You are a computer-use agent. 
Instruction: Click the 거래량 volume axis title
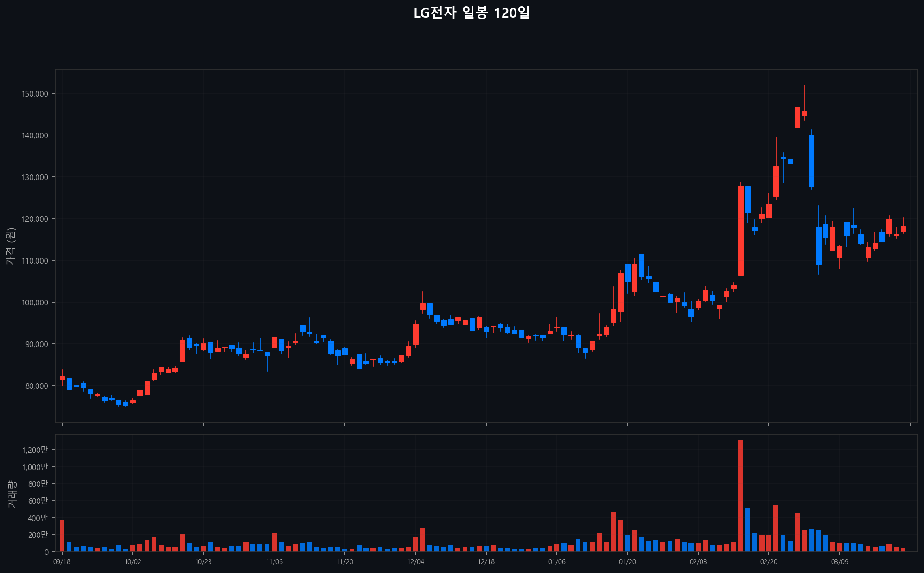pos(12,493)
